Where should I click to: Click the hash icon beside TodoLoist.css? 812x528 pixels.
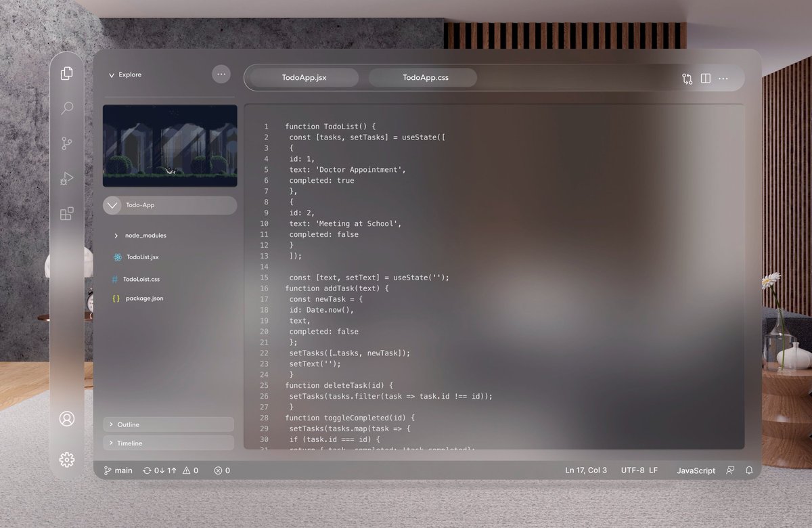(x=114, y=279)
